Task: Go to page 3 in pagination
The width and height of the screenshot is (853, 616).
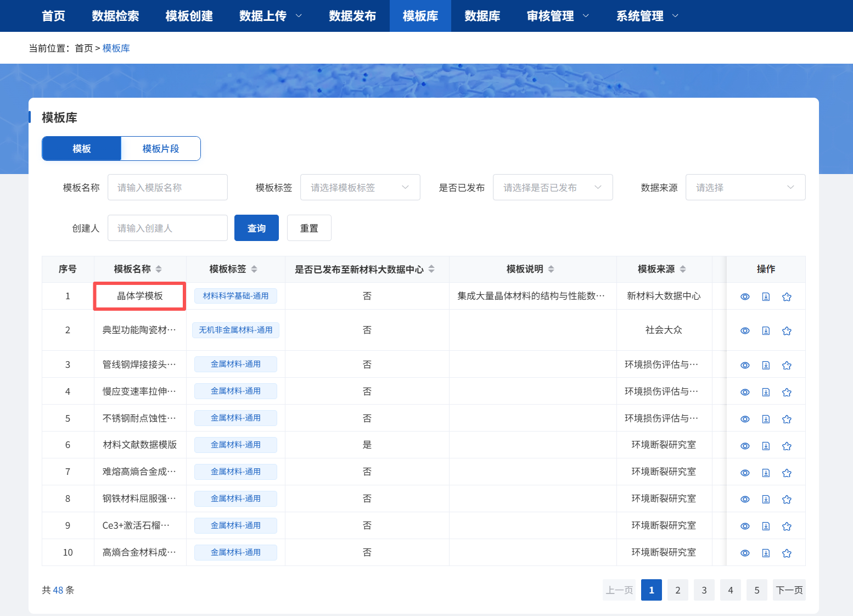Action: pos(704,590)
